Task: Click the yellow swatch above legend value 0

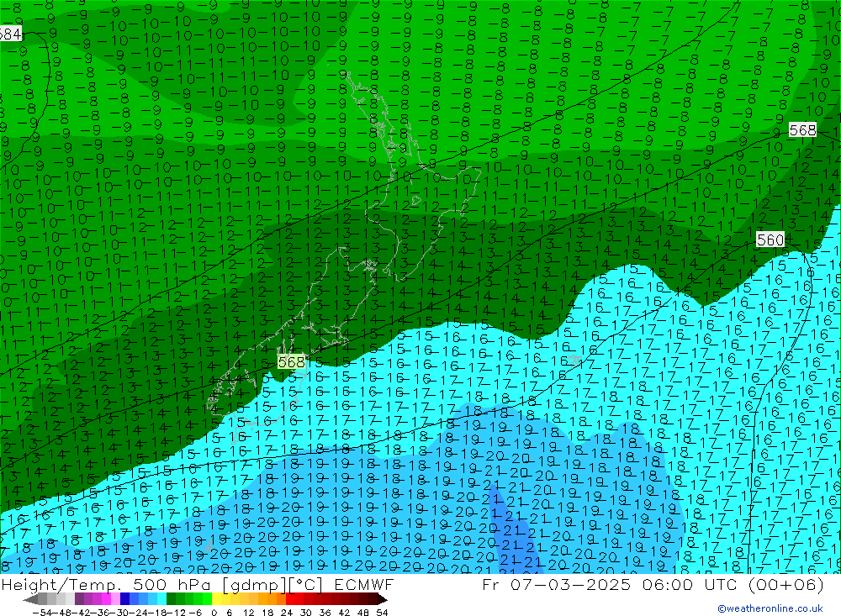Action: pyautogui.click(x=216, y=599)
